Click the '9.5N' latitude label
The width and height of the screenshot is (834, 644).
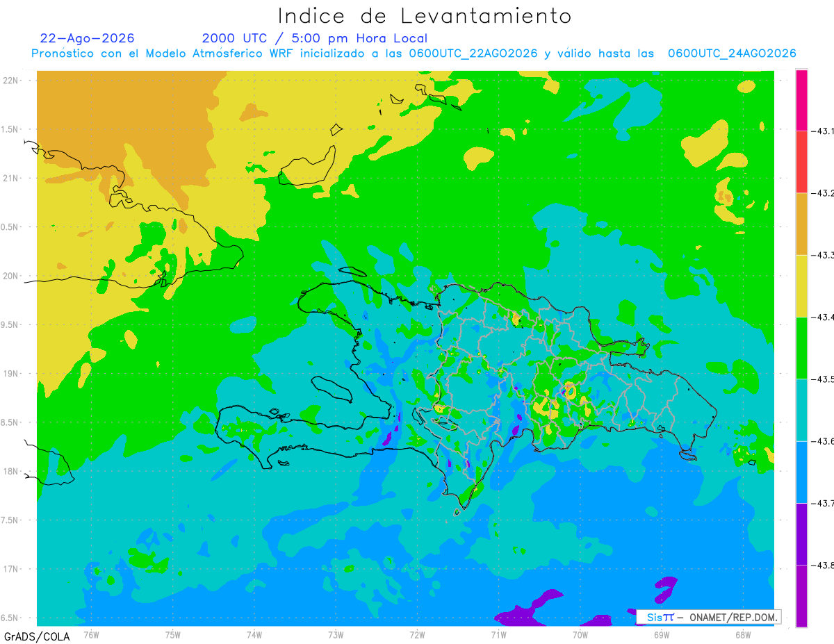coord(10,324)
